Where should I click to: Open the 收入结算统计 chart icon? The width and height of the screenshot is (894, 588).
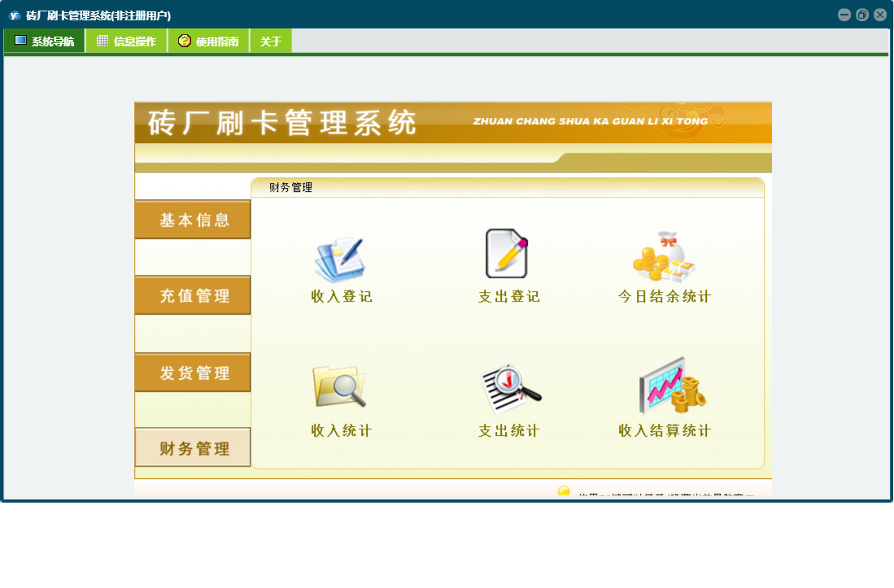pyautogui.click(x=673, y=385)
